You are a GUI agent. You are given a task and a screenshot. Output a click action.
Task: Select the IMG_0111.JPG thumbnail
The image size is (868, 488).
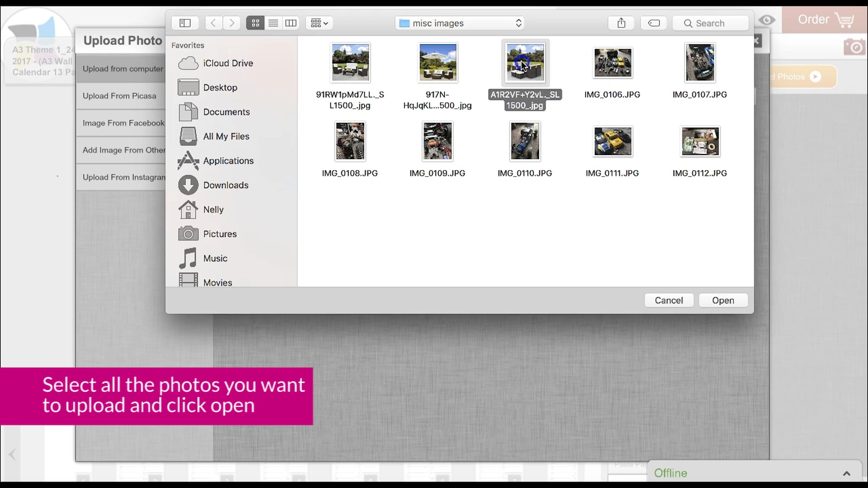(613, 141)
